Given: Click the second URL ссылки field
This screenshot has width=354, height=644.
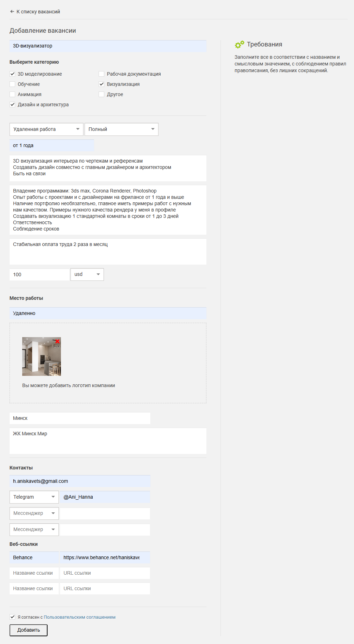Looking at the screenshot, I should [x=105, y=573].
